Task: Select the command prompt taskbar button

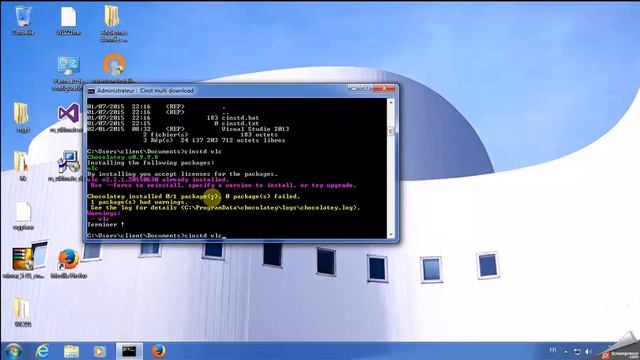Action: [129, 351]
